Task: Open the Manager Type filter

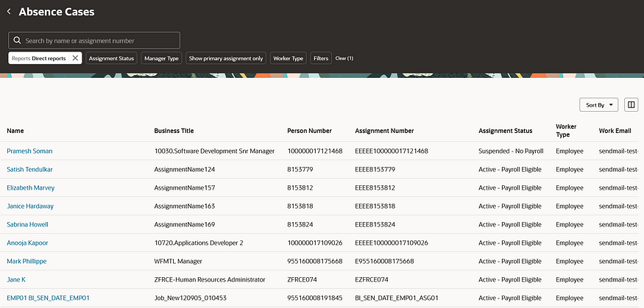Action: tap(162, 58)
